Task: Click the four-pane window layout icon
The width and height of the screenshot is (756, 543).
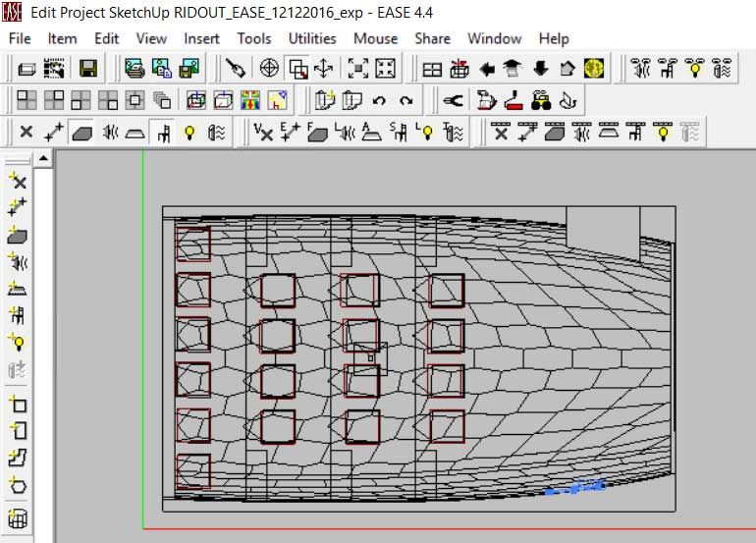Action: pyautogui.click(x=432, y=69)
